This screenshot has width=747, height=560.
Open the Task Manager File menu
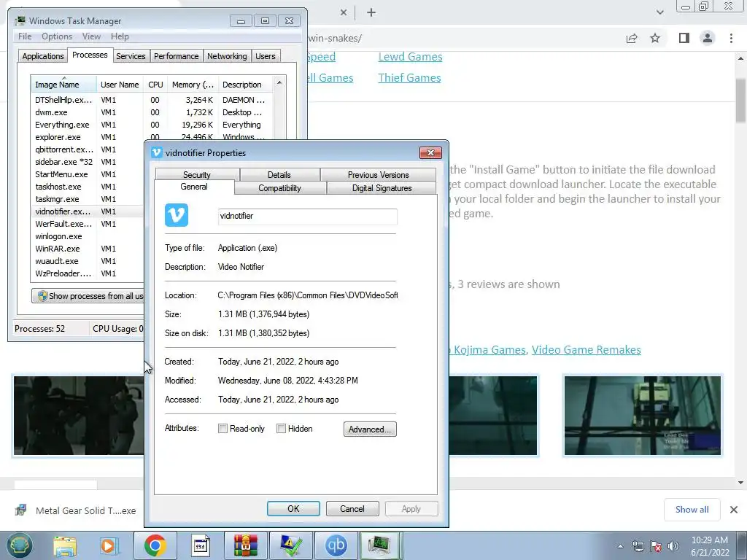pos(25,36)
